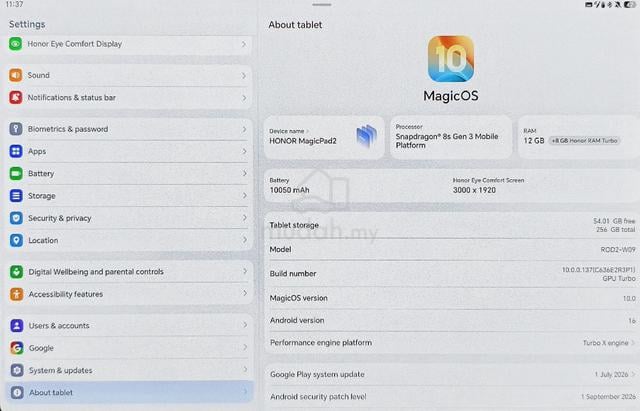This screenshot has width=640, height=411.
Task: Tap the green Battery icon
Action: (x=16, y=173)
